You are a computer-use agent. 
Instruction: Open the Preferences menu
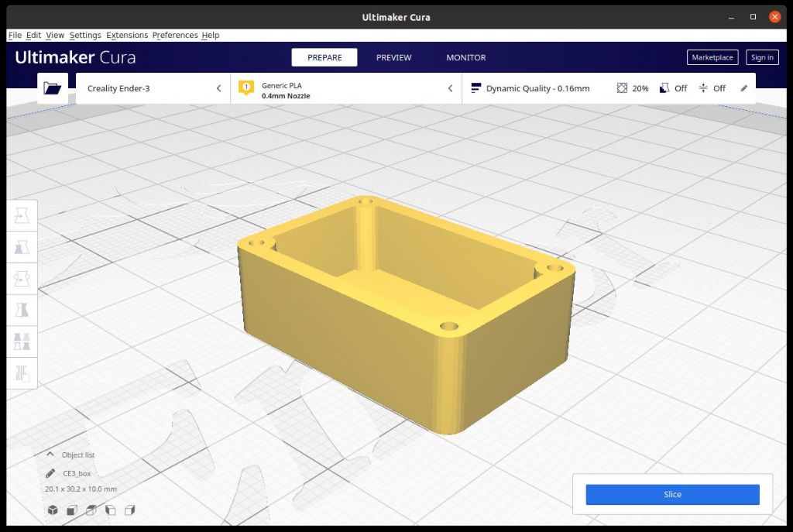tap(175, 35)
